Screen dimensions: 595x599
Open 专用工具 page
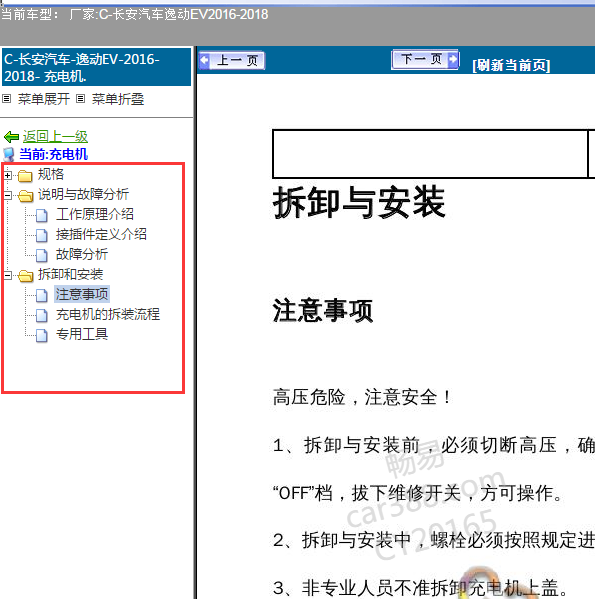coord(82,334)
